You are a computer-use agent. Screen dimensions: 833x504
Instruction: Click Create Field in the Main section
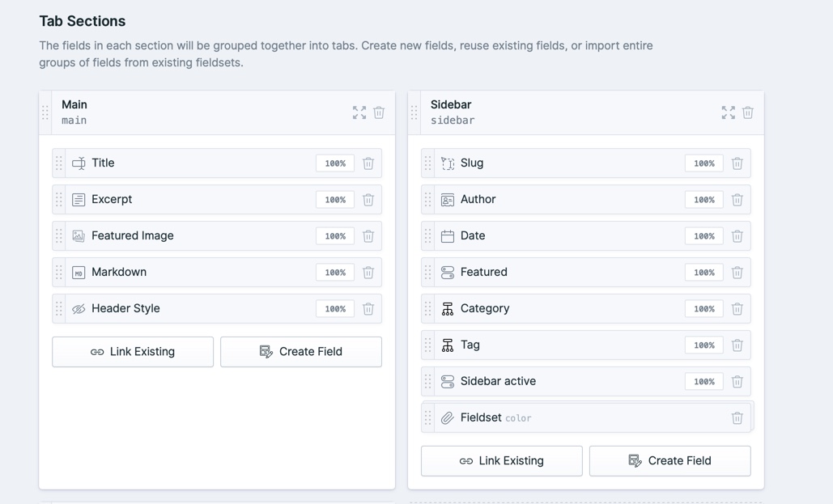(x=301, y=352)
